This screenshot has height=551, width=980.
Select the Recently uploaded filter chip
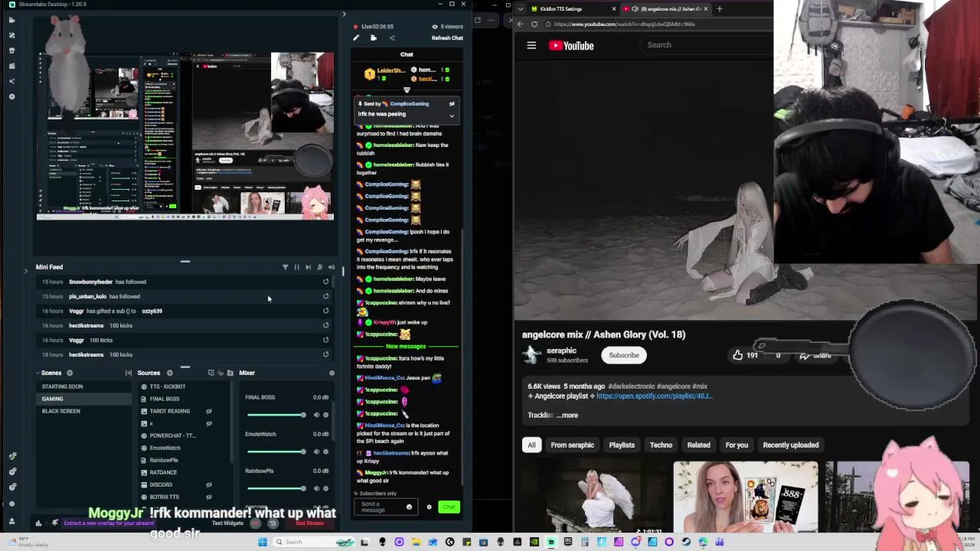coord(790,445)
